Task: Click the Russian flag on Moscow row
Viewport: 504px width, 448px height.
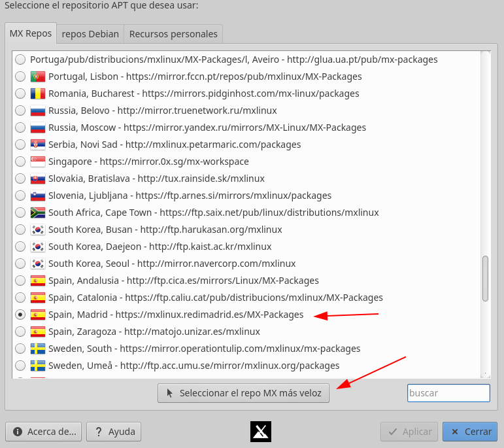Action: tap(38, 128)
